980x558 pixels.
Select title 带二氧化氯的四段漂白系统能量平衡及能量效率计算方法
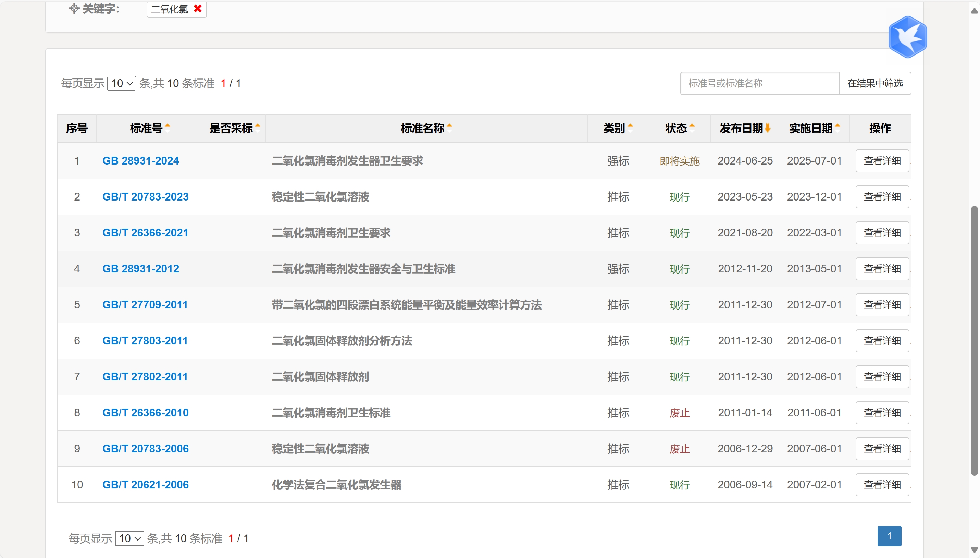coord(407,305)
